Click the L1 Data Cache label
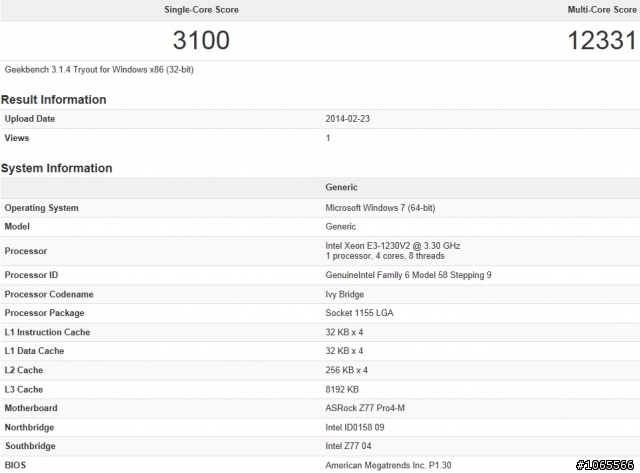 [34, 351]
